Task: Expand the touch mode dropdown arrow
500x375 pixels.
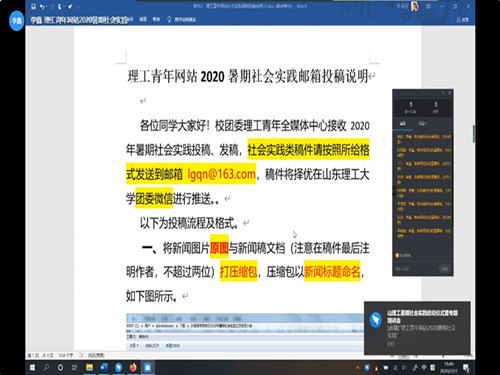Action: [64, 6]
